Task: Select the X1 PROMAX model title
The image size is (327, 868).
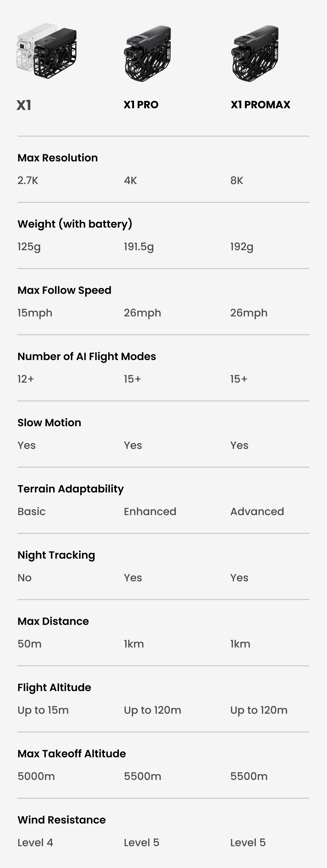Action: pos(260,105)
